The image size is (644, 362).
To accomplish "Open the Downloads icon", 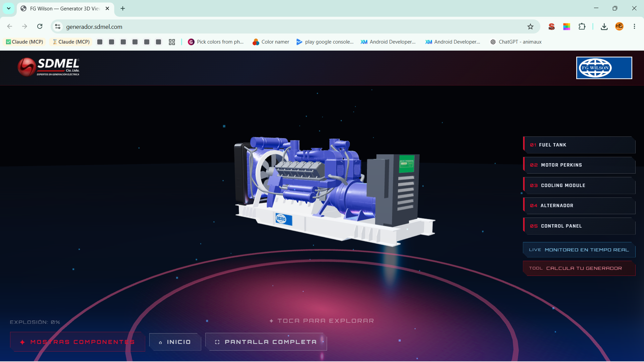I will click(604, 26).
